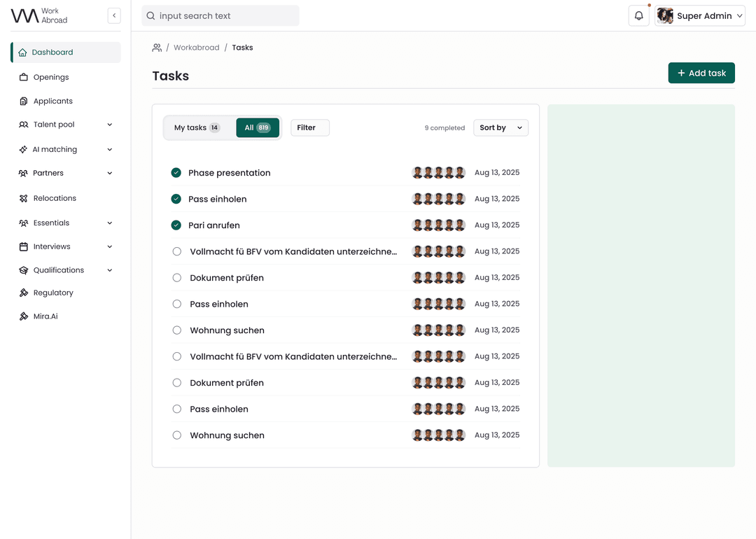The image size is (756, 539).
Task: Select the Dashboard sidebar icon
Action: tap(22, 52)
